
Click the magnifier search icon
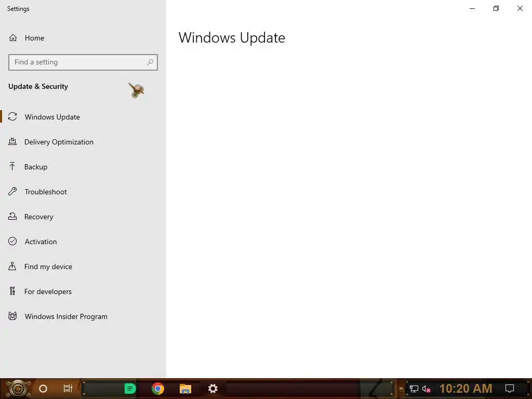pyautogui.click(x=150, y=62)
